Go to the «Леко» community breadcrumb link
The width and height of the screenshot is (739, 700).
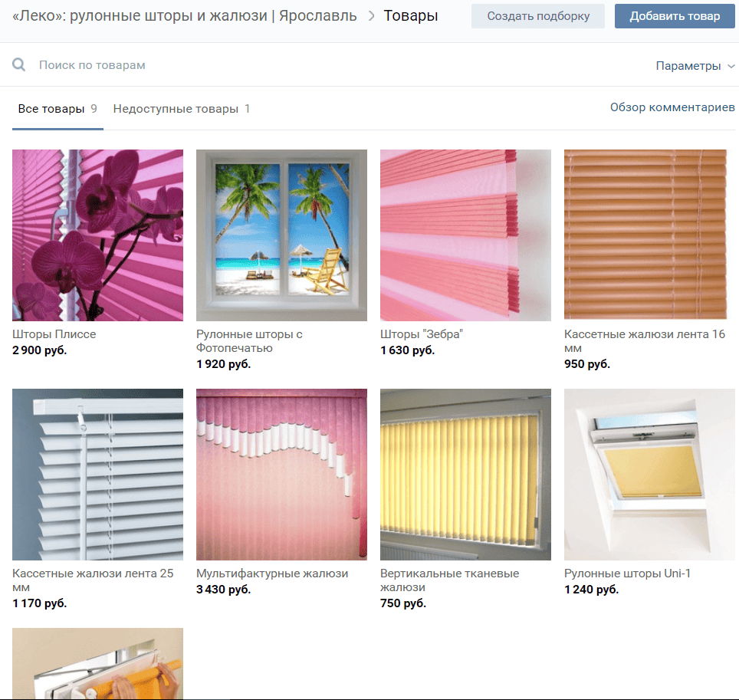click(184, 15)
